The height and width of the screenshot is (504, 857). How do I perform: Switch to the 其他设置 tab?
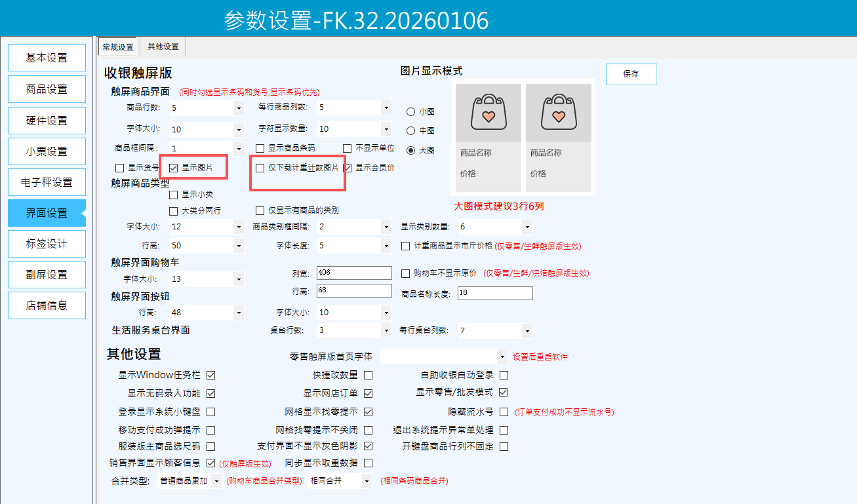163,47
